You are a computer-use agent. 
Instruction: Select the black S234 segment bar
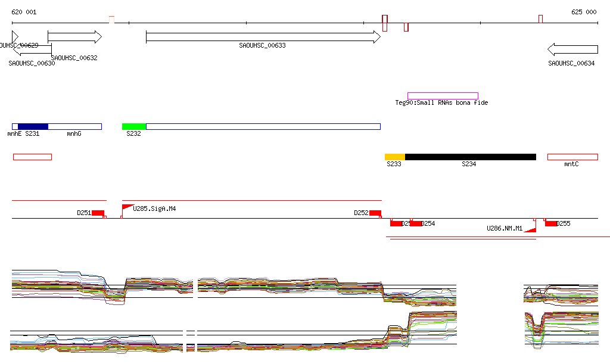tap(471, 157)
